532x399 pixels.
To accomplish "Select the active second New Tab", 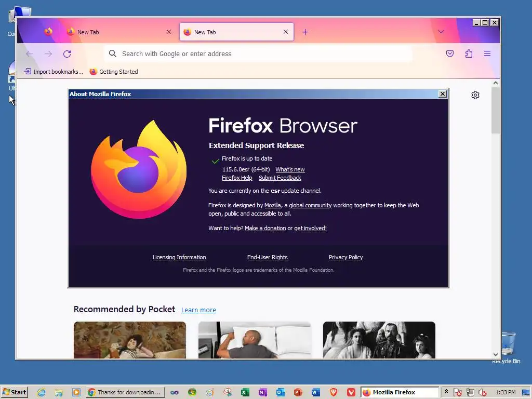I will 236,32.
